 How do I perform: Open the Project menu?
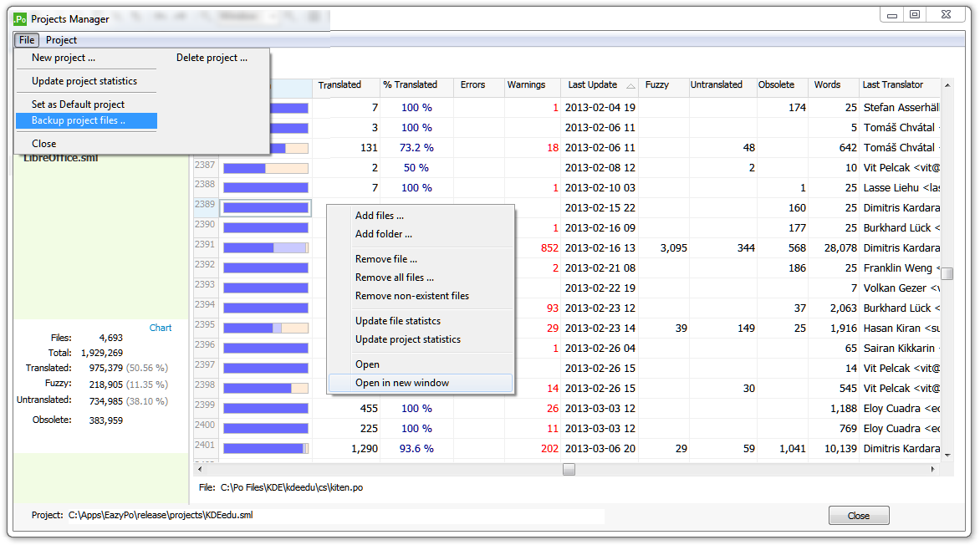point(61,40)
